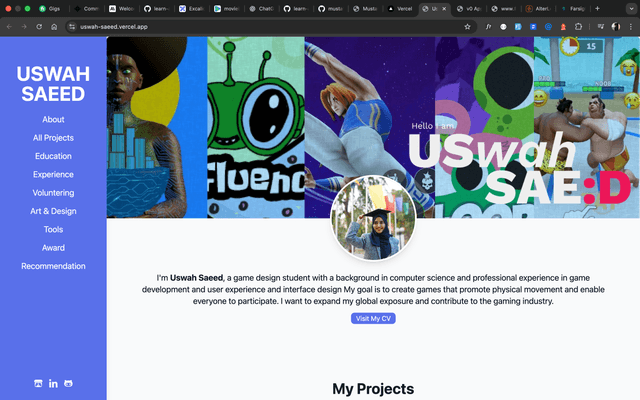Navigate to About section in sidebar

[x=53, y=119]
